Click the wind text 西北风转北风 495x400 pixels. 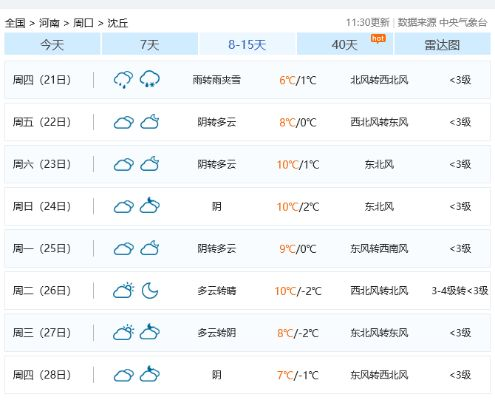[379, 290]
